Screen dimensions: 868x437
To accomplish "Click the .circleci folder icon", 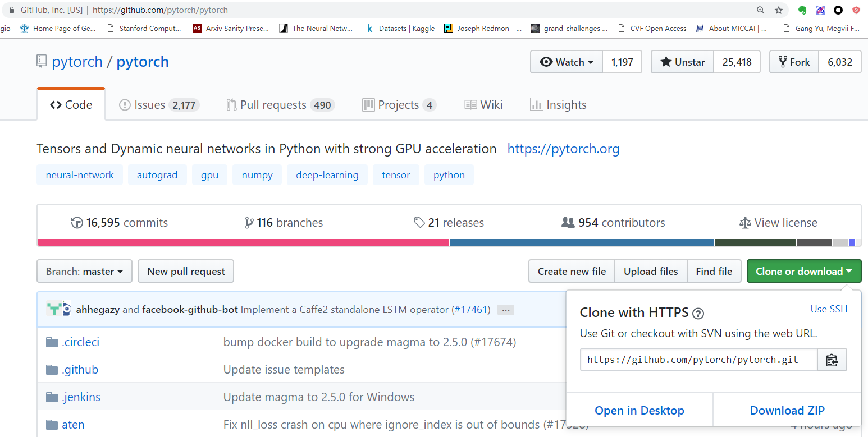I will tap(52, 342).
